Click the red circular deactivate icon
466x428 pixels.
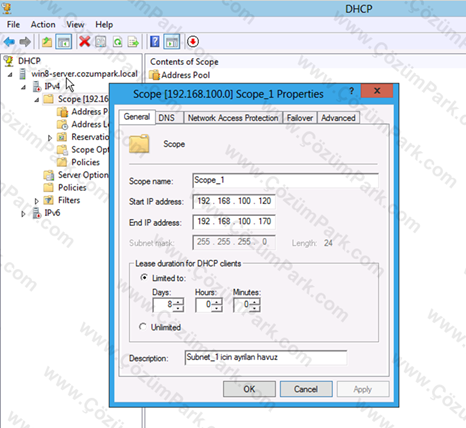[193, 42]
